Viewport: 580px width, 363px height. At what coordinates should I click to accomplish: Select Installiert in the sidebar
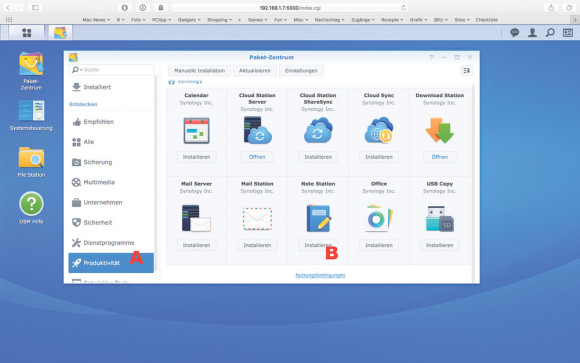111,87
